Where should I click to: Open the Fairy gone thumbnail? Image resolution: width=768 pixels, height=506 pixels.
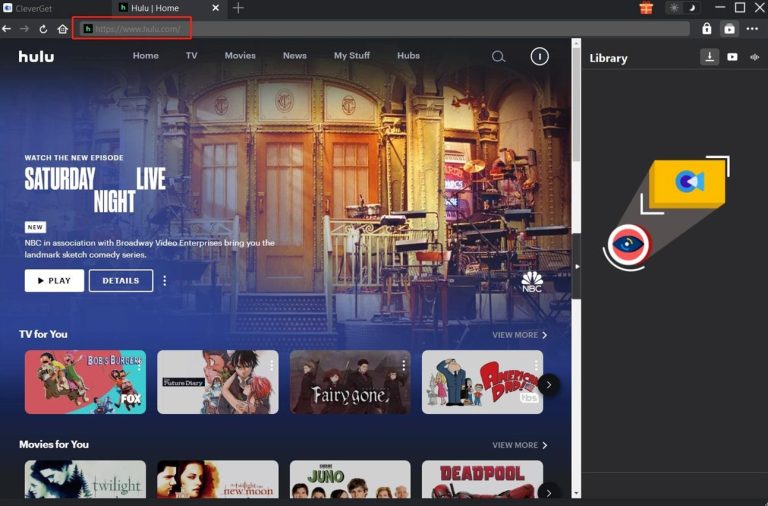click(350, 382)
